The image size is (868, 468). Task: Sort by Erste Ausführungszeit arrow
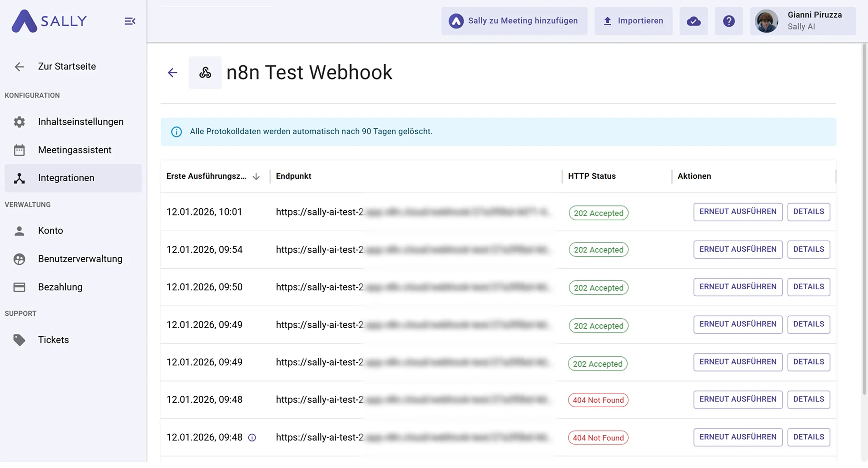pyautogui.click(x=256, y=176)
